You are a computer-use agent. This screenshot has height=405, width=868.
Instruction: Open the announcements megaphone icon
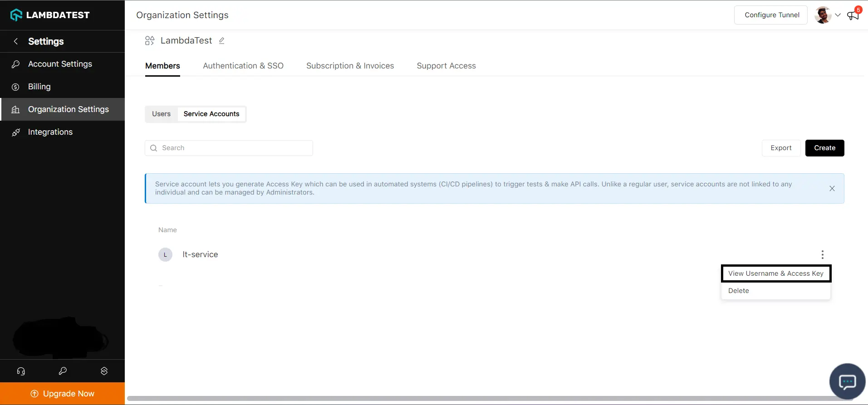point(853,15)
